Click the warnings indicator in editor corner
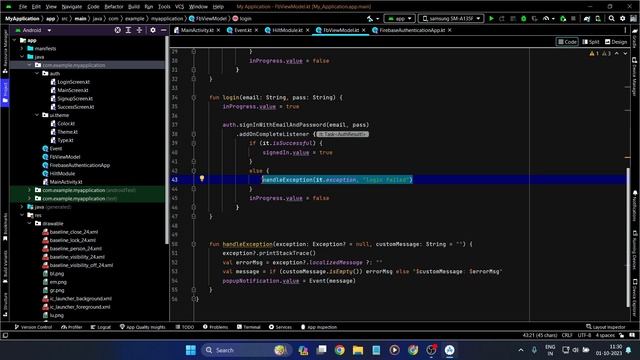Viewport: 640px width, 360px height. [x=600, y=53]
